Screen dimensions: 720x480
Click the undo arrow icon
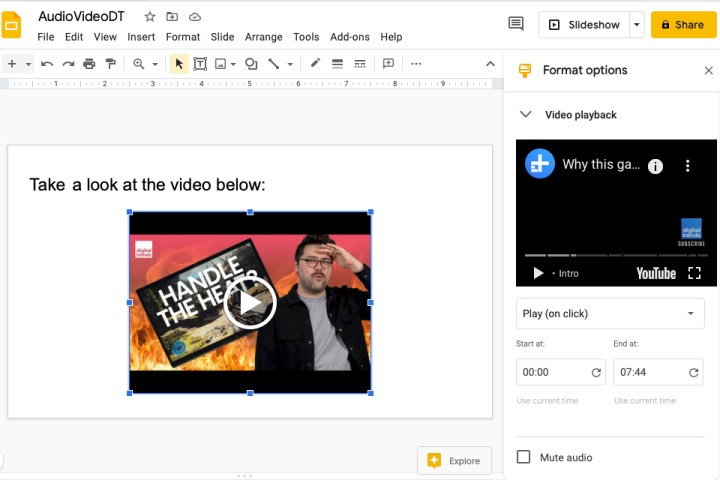click(x=47, y=64)
